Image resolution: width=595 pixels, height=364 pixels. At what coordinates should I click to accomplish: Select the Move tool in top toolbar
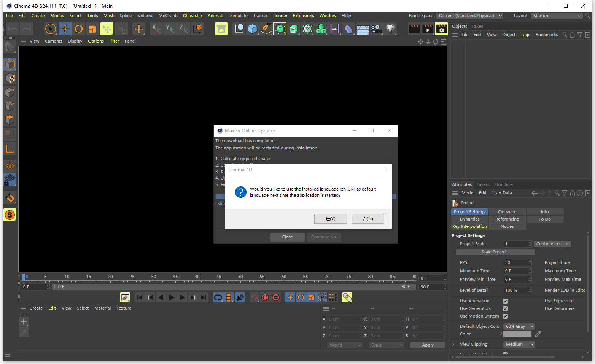[65, 29]
